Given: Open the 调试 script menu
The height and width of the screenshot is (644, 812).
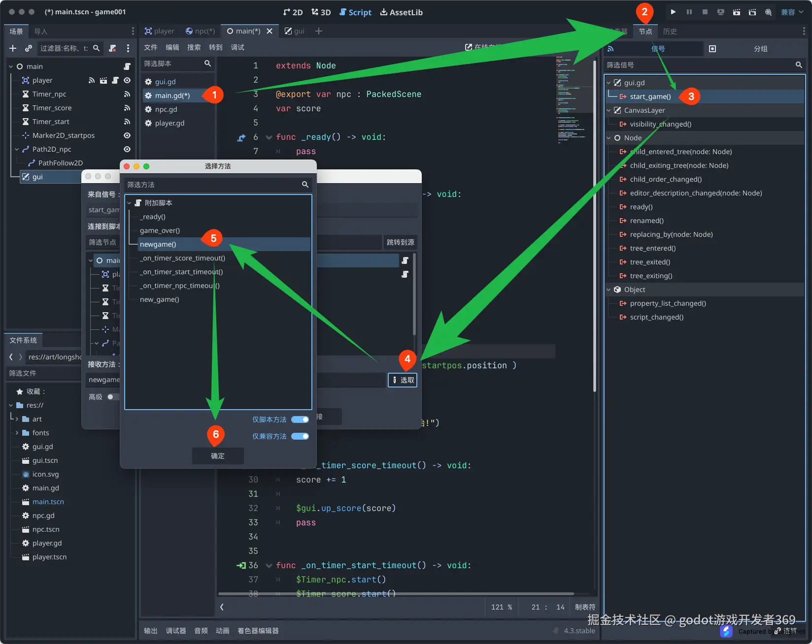Looking at the screenshot, I should coord(237,47).
